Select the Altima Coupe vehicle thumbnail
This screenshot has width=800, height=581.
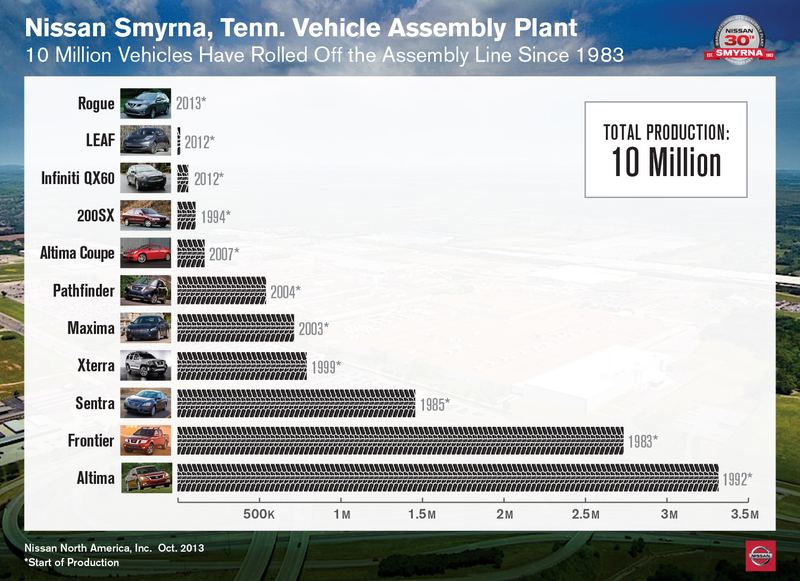point(146,253)
